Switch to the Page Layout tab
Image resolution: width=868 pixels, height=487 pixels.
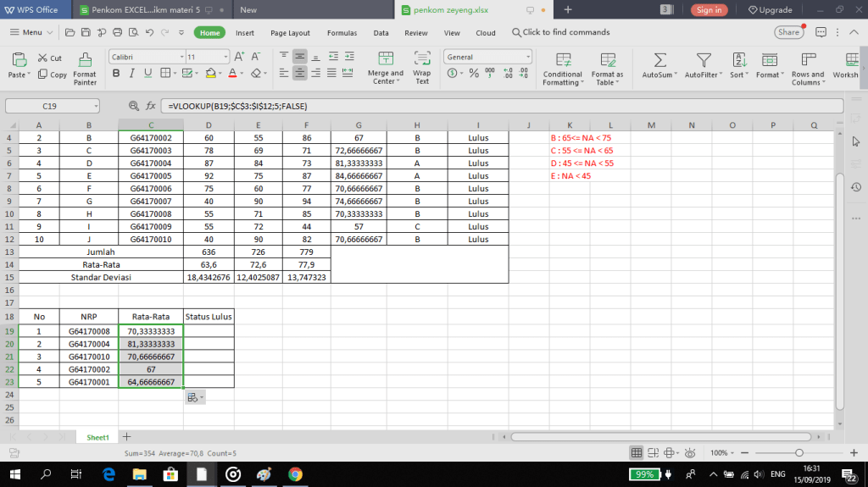point(290,33)
